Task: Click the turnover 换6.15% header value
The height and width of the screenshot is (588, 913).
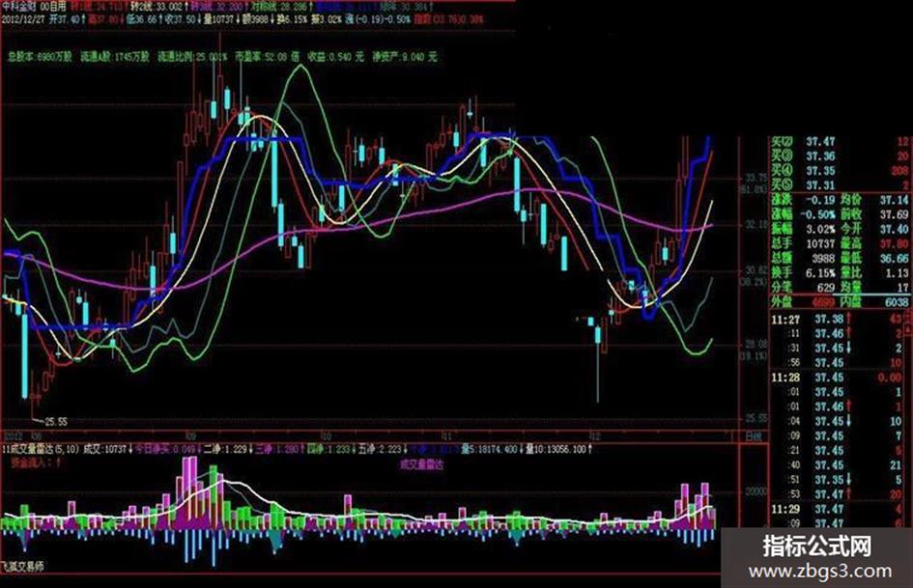Action: click(x=292, y=20)
